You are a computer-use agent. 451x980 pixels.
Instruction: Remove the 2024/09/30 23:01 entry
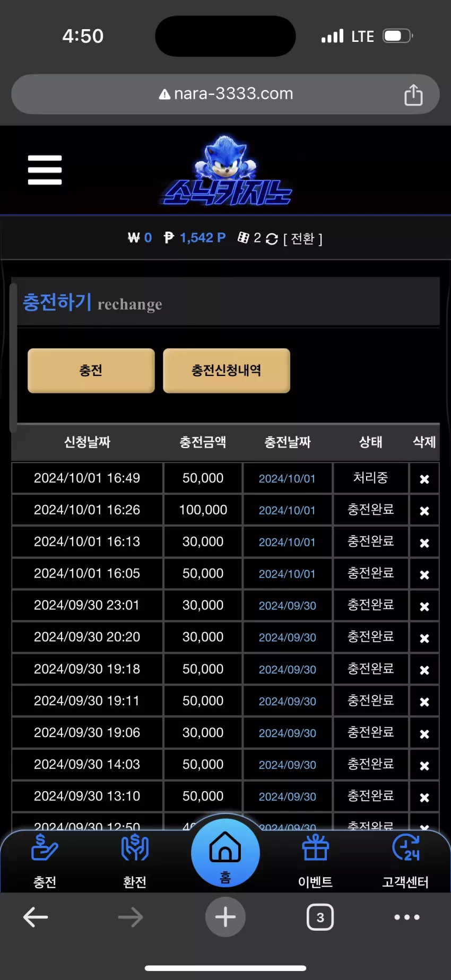tap(424, 606)
